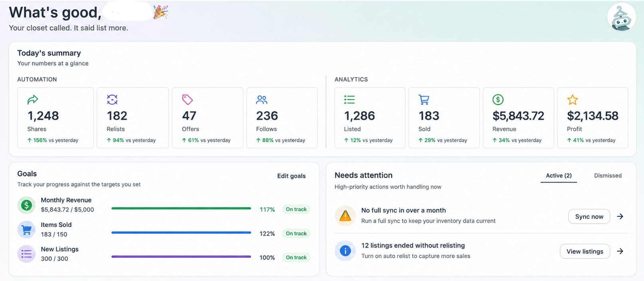This screenshot has height=281, width=644.
Task: Click the arrow next to View listings
Action: [x=620, y=251]
